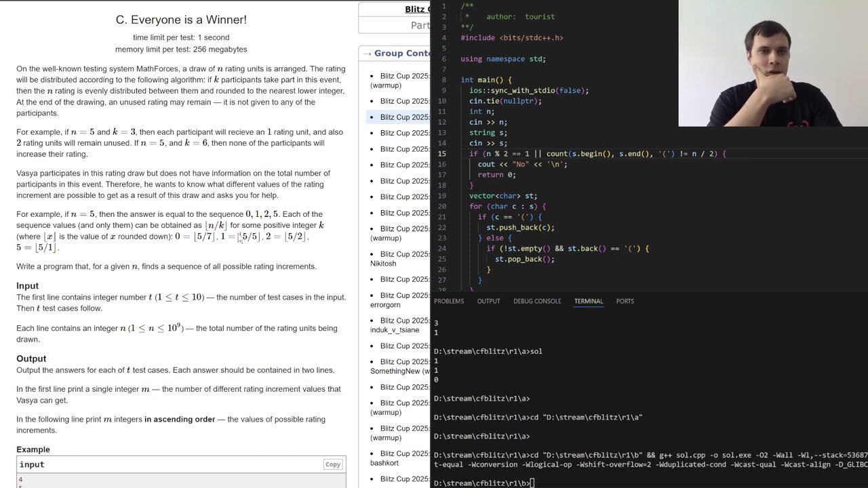Click editor line number 20
868x488 pixels.
click(442, 206)
